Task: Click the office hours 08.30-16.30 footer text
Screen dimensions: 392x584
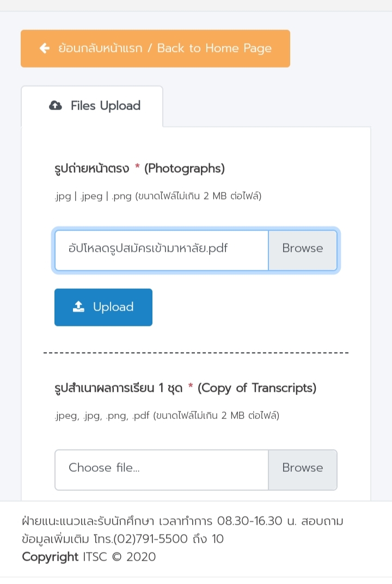Action: pos(250,520)
